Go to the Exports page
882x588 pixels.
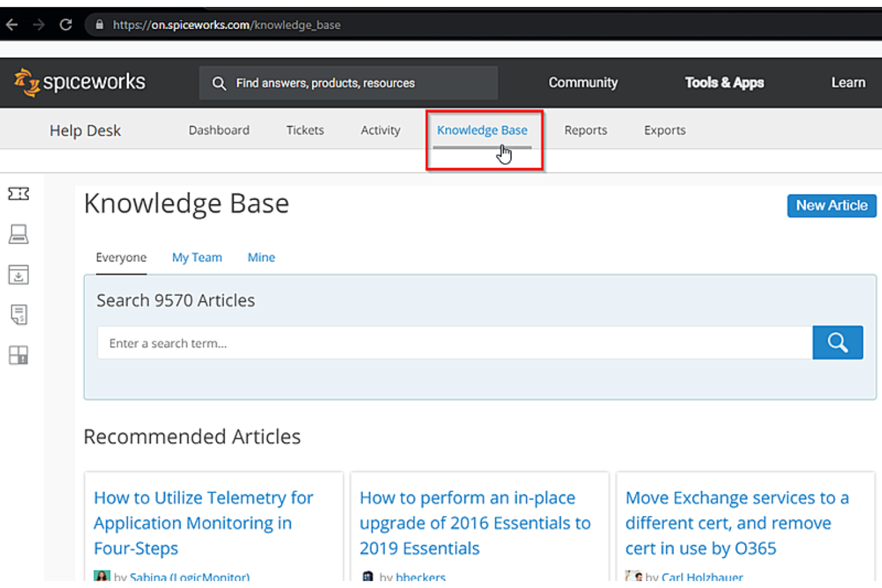[664, 130]
